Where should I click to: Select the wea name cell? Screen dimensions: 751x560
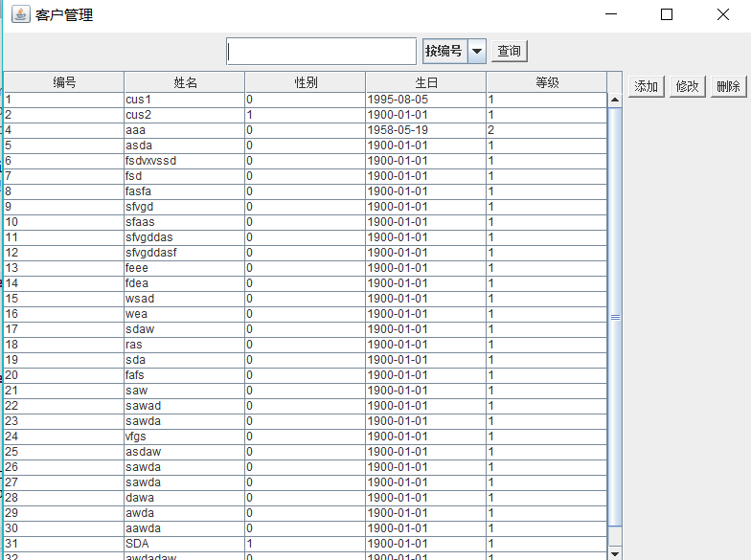pos(184,314)
